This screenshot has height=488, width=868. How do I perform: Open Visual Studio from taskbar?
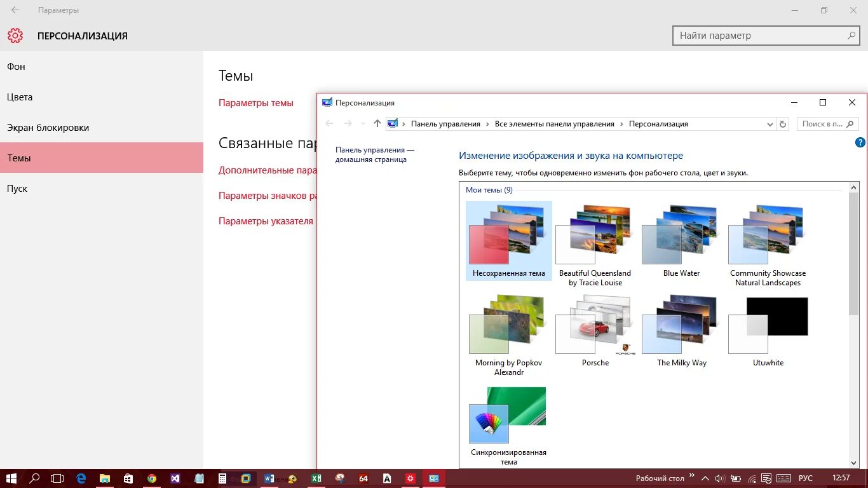click(175, 478)
